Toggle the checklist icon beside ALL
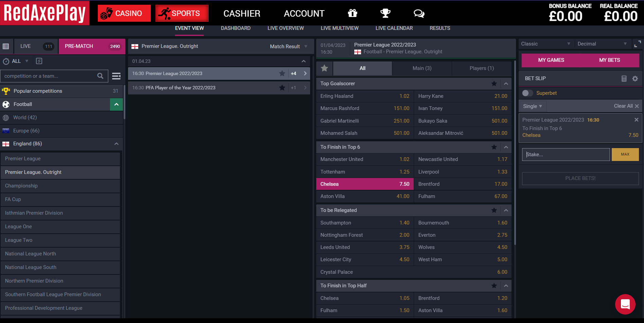Screen dimensions: 644x323 39,61
